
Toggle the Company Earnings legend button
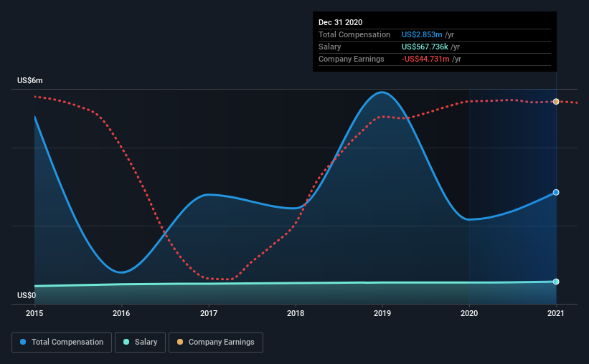click(216, 343)
